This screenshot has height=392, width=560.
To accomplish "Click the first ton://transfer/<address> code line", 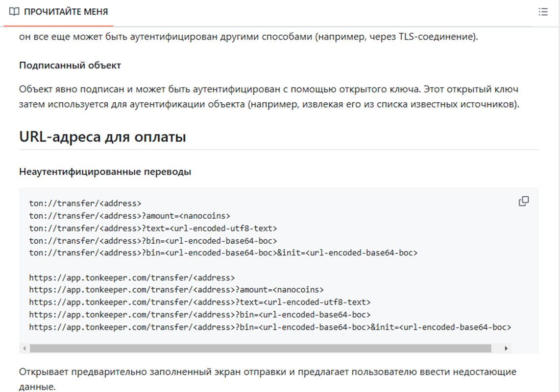I will (x=85, y=203).
